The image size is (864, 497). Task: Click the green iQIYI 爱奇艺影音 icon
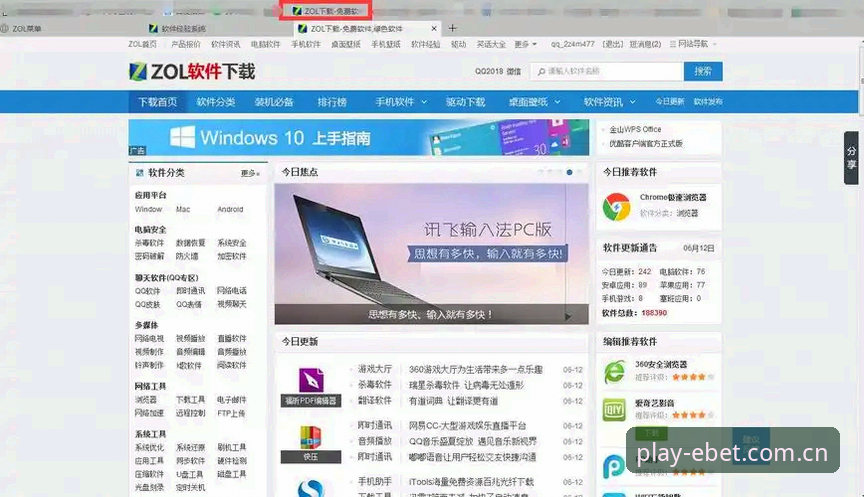614,410
